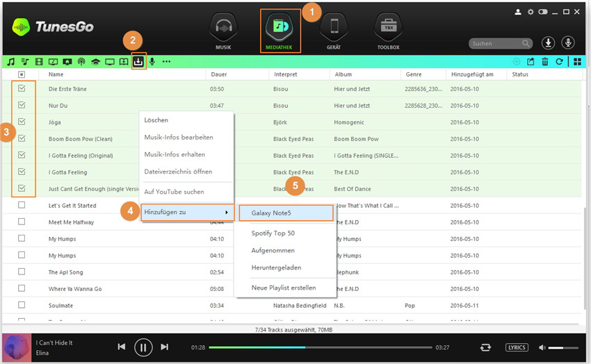Screen dimensions: 591x364
Task: Sort by the Dauer column header
Action: 219,74
